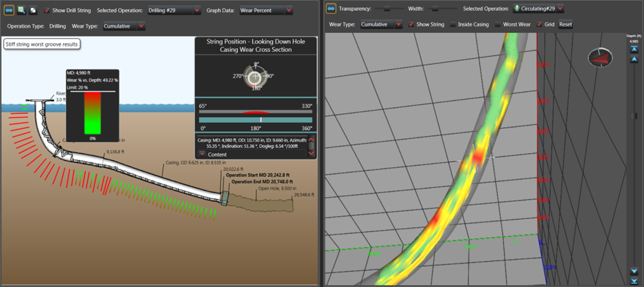Click the link views icon in left panel

(9, 10)
